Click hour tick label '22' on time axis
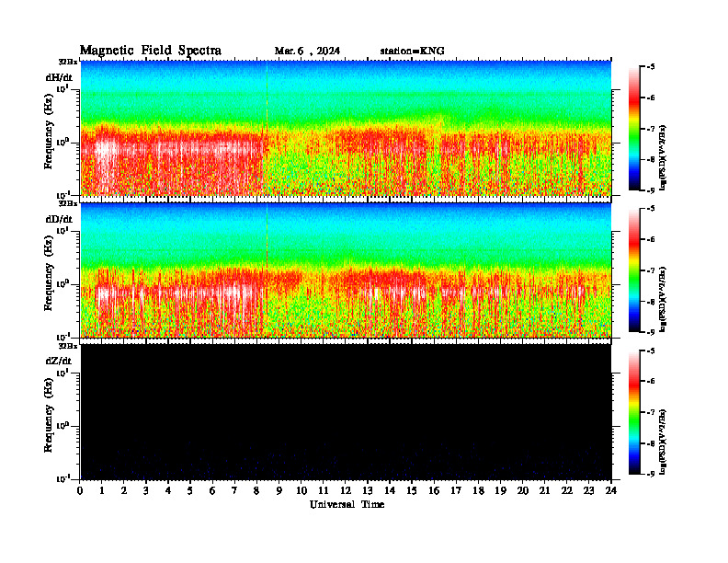The height and width of the screenshot is (563, 728). tap(567, 490)
